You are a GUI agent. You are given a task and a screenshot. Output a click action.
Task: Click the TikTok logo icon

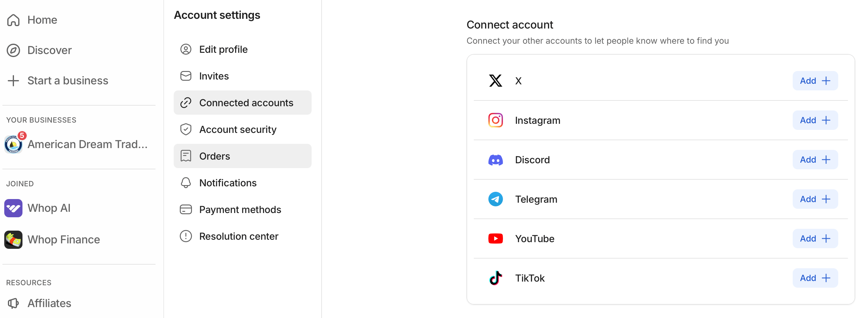[495, 278]
